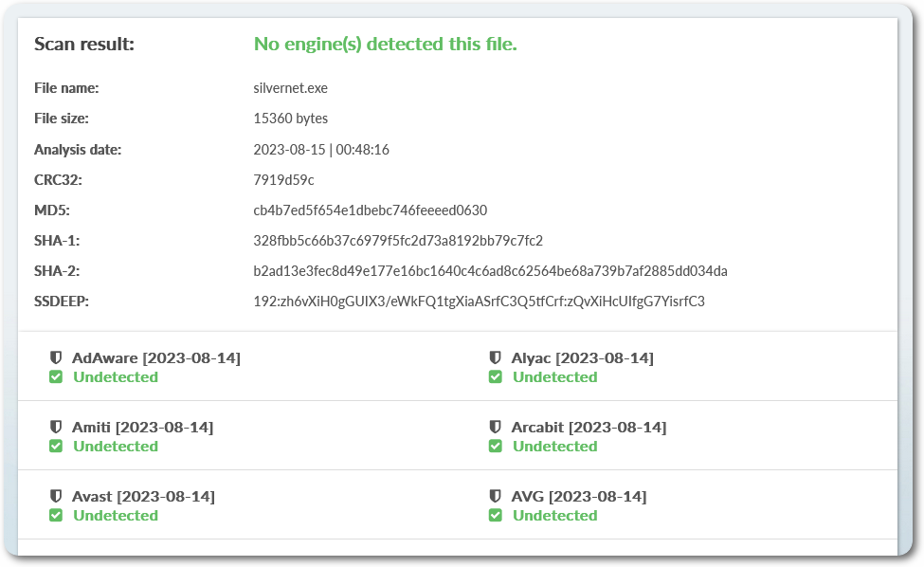Click the shield icon beside Arcabit
924x567 pixels.
click(x=495, y=427)
